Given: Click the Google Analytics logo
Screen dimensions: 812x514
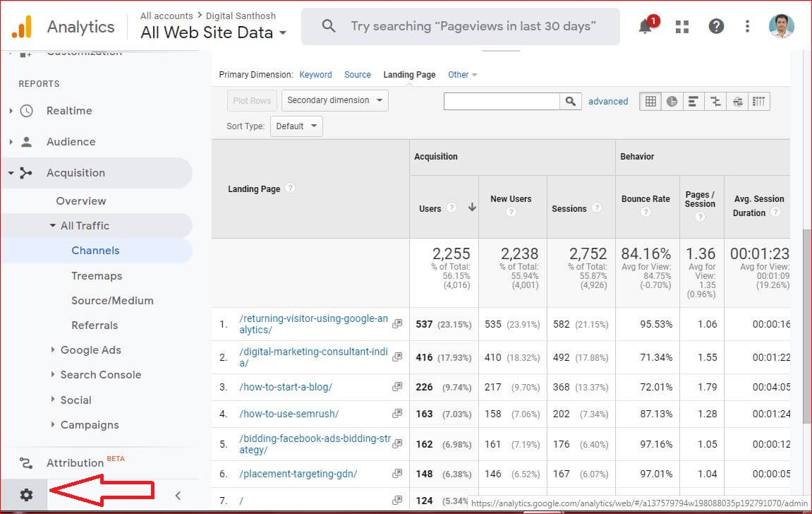Looking at the screenshot, I should pos(22,27).
